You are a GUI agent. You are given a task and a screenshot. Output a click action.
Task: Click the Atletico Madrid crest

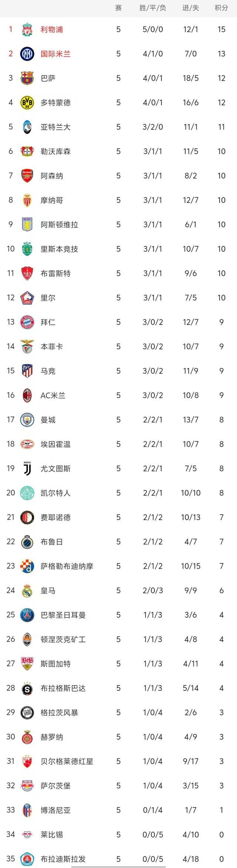coord(27,371)
